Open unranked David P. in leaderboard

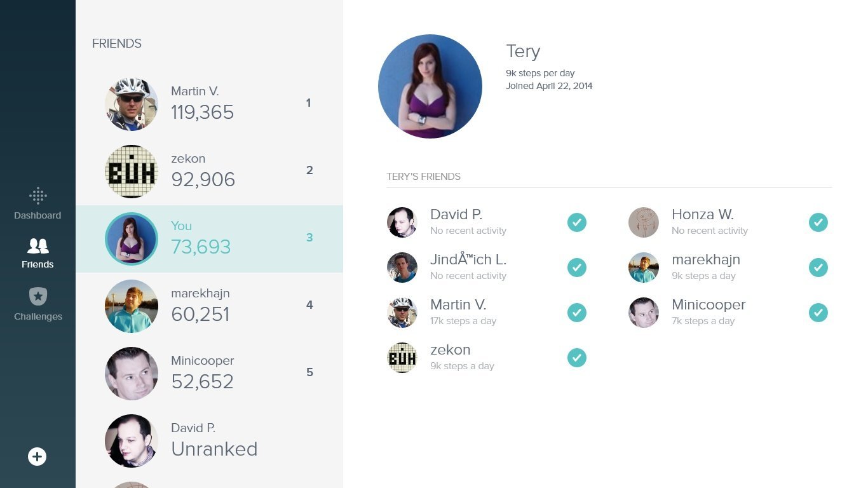click(209, 441)
